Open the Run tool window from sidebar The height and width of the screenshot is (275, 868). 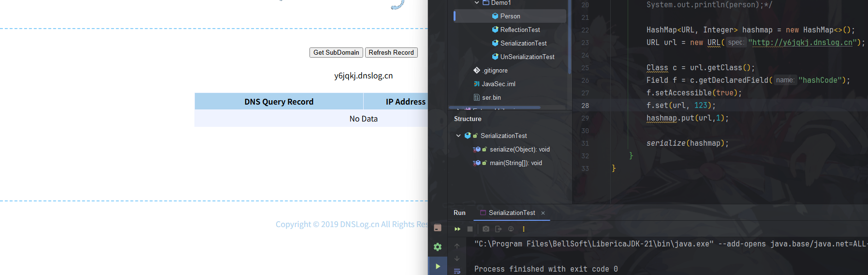438,266
